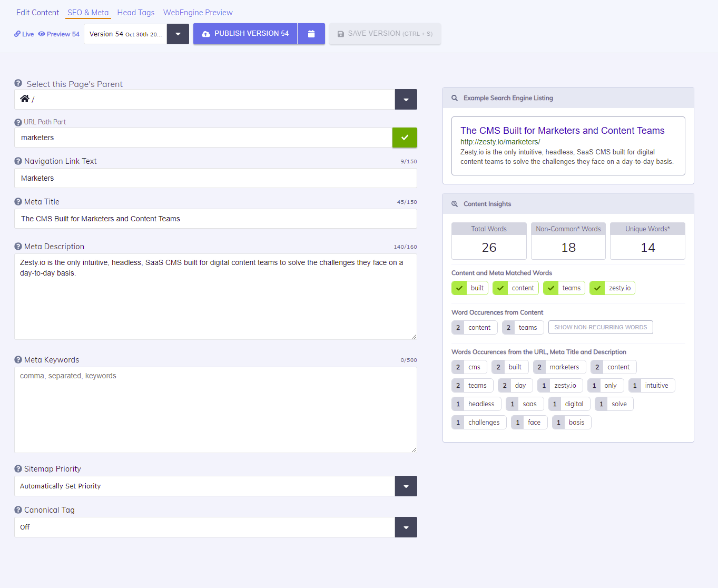Click help icon beside Sitemap Priority
The width and height of the screenshot is (718, 588).
(x=18, y=469)
